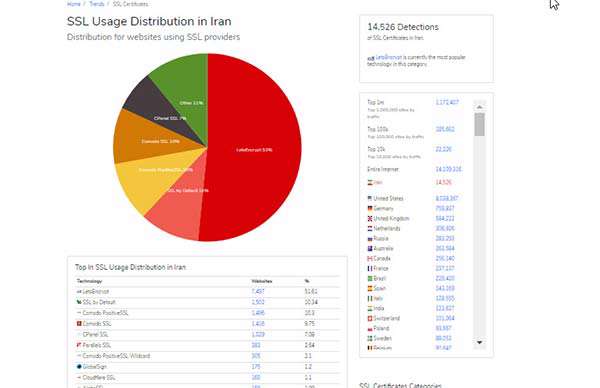Open LetsEncrypt link in detections box
The width and height of the screenshot is (600, 388).
[x=388, y=57]
